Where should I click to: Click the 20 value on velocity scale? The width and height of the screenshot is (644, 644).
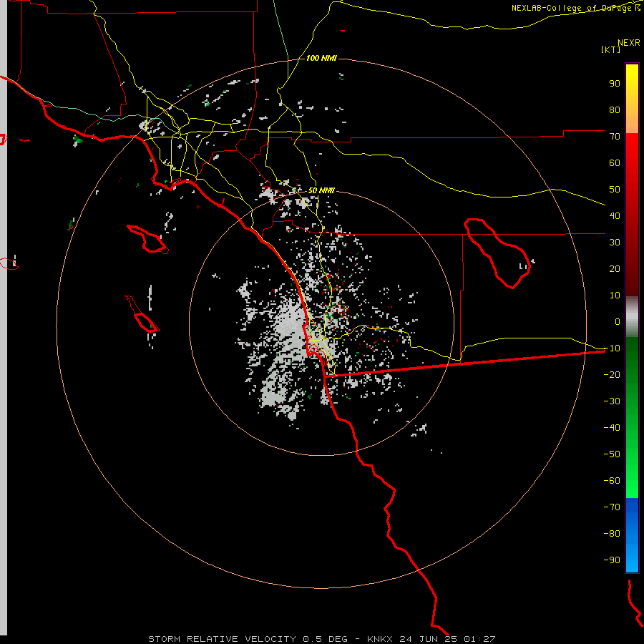coord(615,269)
